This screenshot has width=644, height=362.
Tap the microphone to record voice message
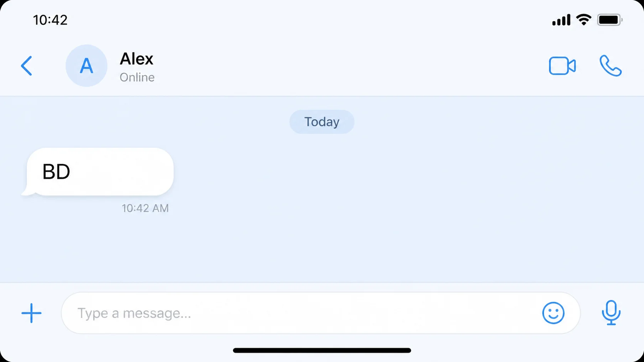[x=612, y=313]
